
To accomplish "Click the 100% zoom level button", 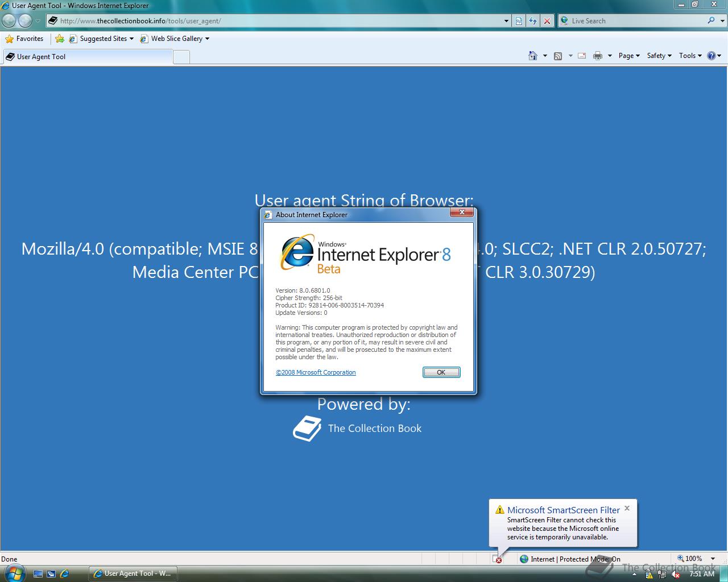I will click(690, 559).
